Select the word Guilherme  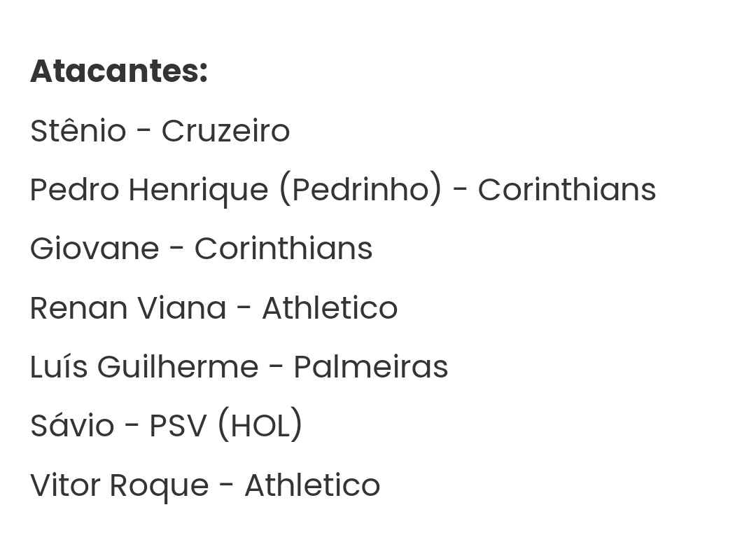point(178,367)
